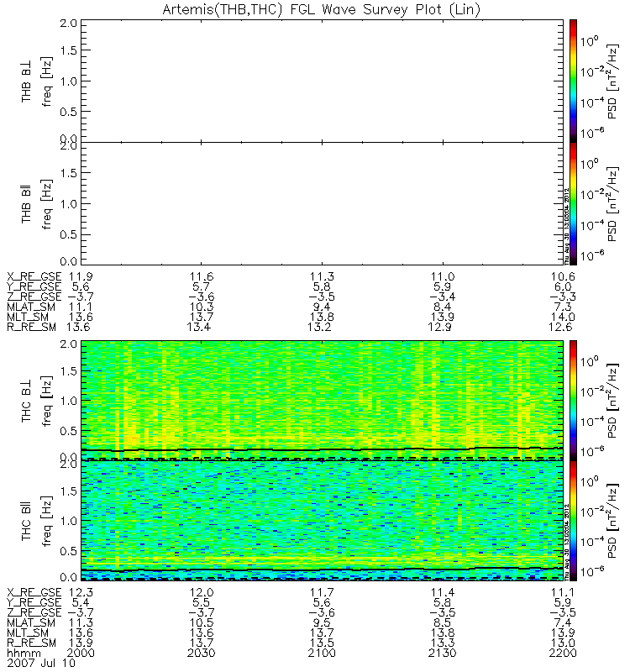Click the '2200' time tick label
Screen dimensions: 630x672
point(563,654)
